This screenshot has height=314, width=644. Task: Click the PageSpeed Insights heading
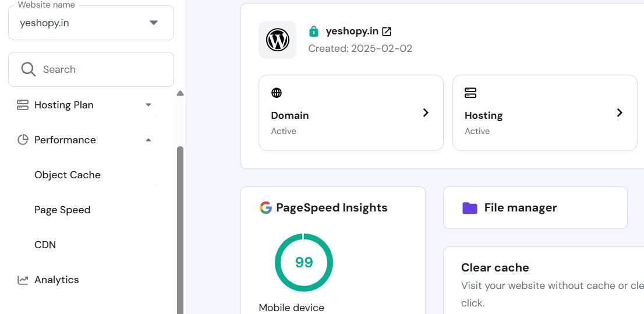(332, 207)
